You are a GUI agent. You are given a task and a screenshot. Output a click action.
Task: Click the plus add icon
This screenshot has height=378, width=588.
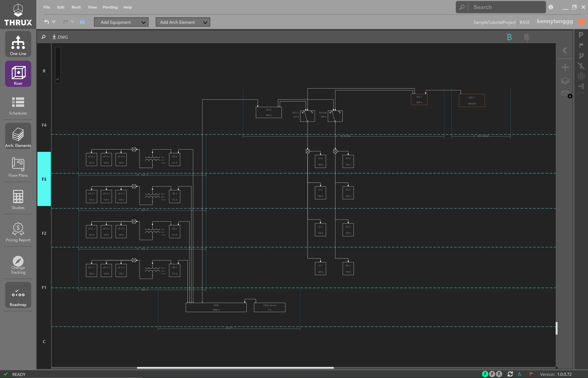point(565,67)
